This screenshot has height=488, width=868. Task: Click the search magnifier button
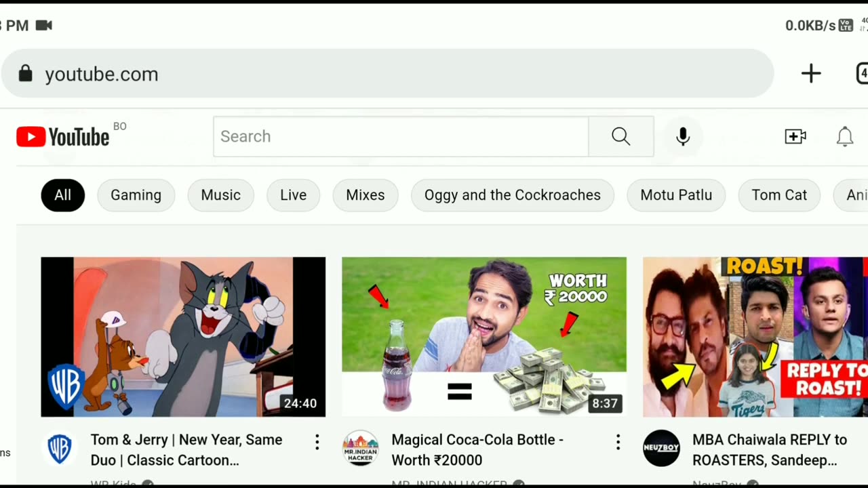point(621,136)
